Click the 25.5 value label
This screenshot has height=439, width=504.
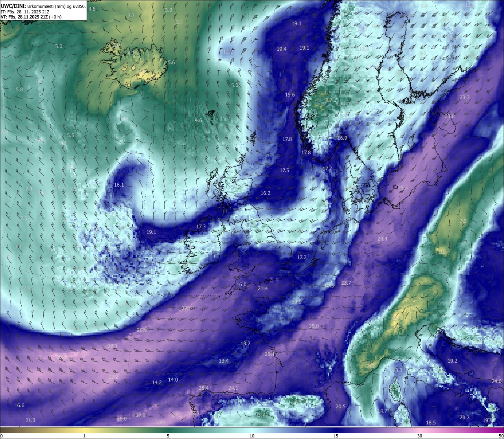(403, 188)
